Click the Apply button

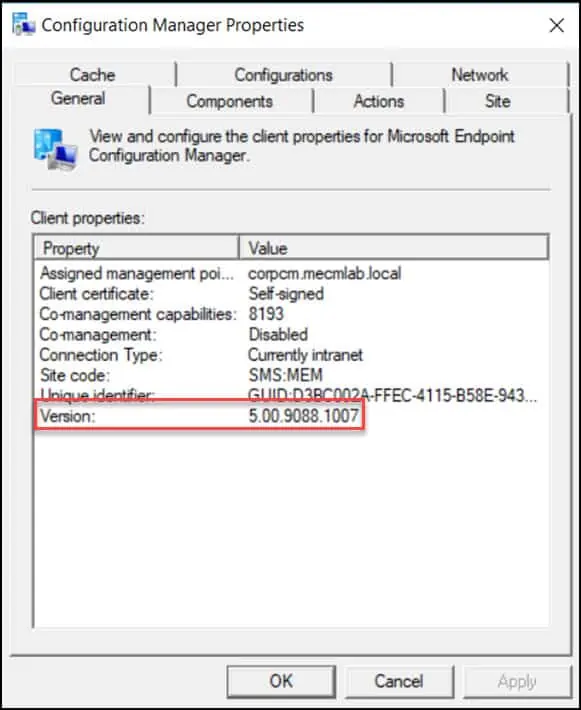(517, 681)
